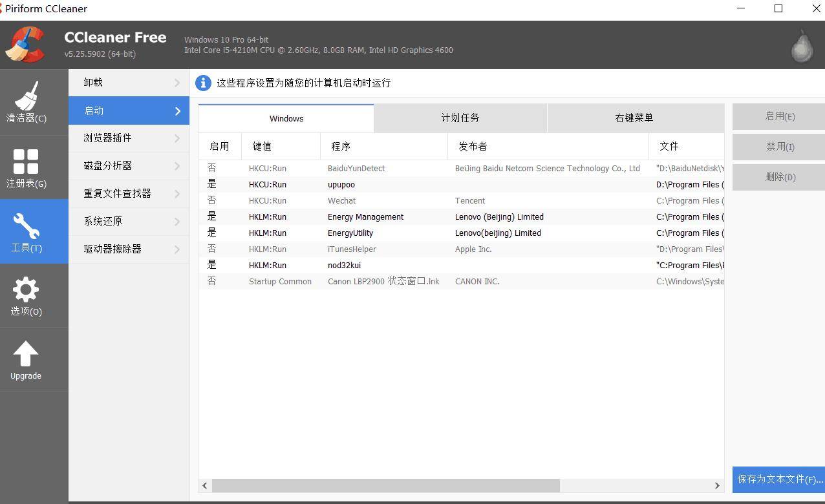
Task: Click the 删除(D) delete button
Action: [x=778, y=177]
